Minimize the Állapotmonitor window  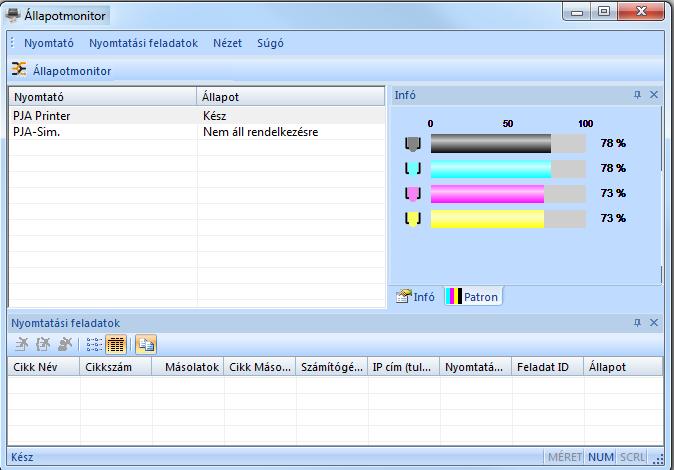point(576,12)
